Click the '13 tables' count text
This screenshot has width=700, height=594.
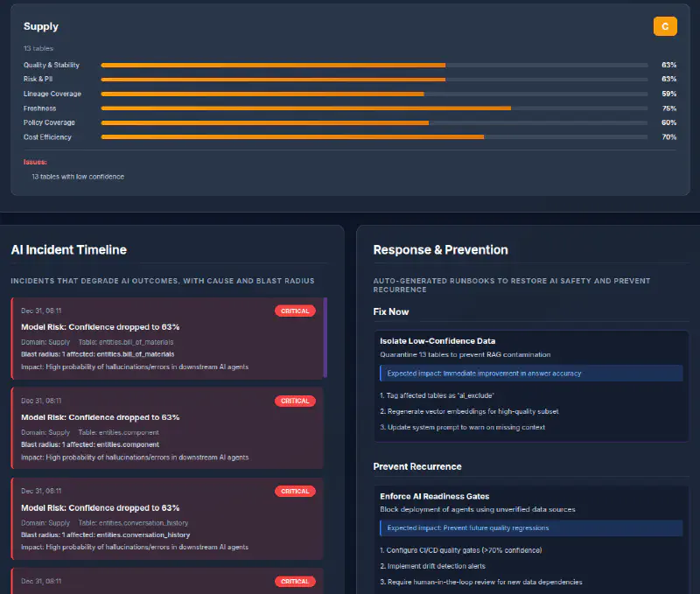38,48
